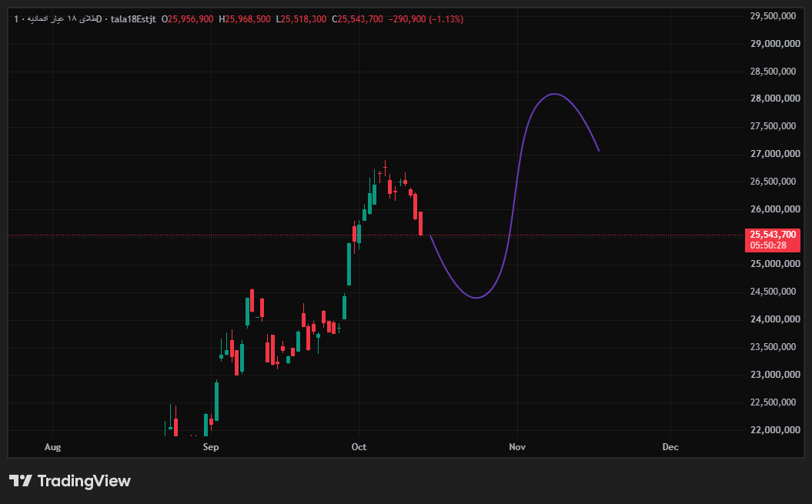Click the Aug label on the time axis
The height and width of the screenshot is (504, 812).
coord(53,447)
